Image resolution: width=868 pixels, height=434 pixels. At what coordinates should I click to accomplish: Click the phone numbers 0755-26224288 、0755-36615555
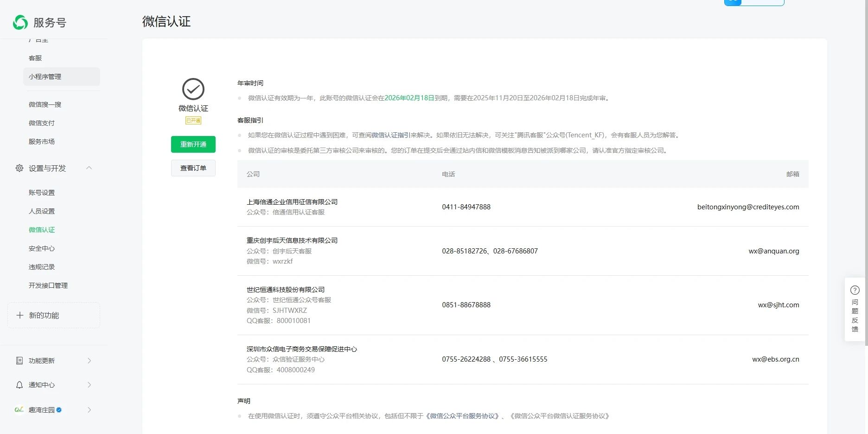click(495, 359)
